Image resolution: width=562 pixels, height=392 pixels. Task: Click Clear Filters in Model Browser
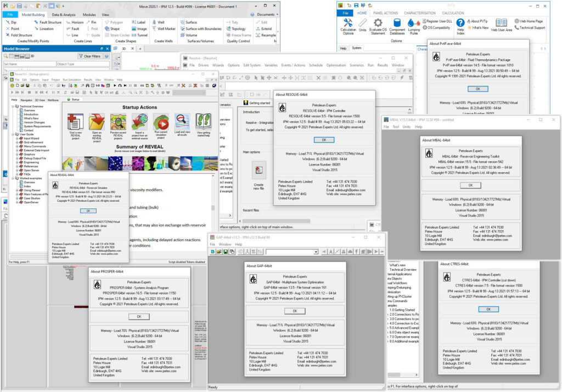[x=89, y=56]
